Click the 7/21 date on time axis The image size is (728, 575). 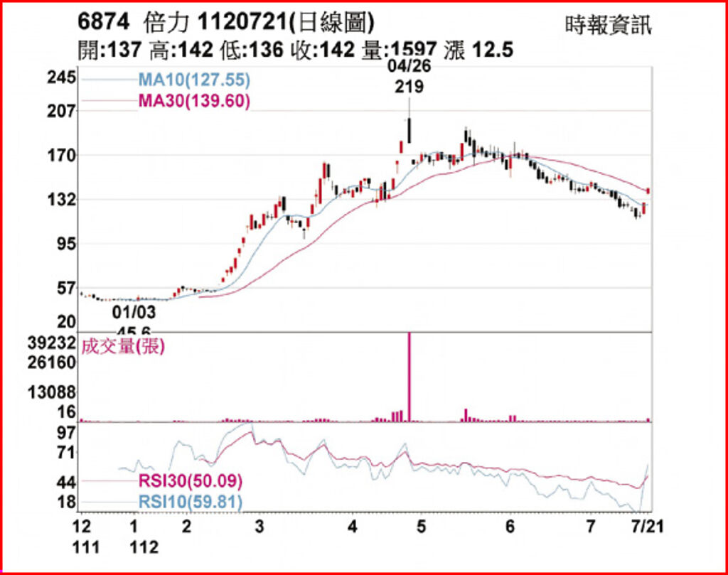click(x=647, y=527)
